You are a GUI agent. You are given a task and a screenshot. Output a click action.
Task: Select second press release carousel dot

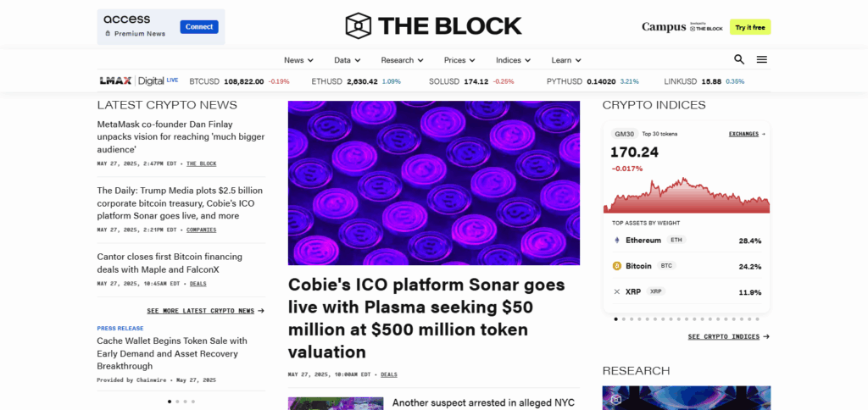(176, 401)
